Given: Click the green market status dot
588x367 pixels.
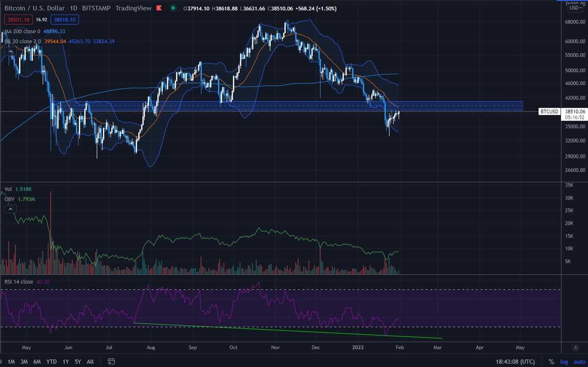Looking at the screenshot, I should pyautogui.click(x=172, y=8).
